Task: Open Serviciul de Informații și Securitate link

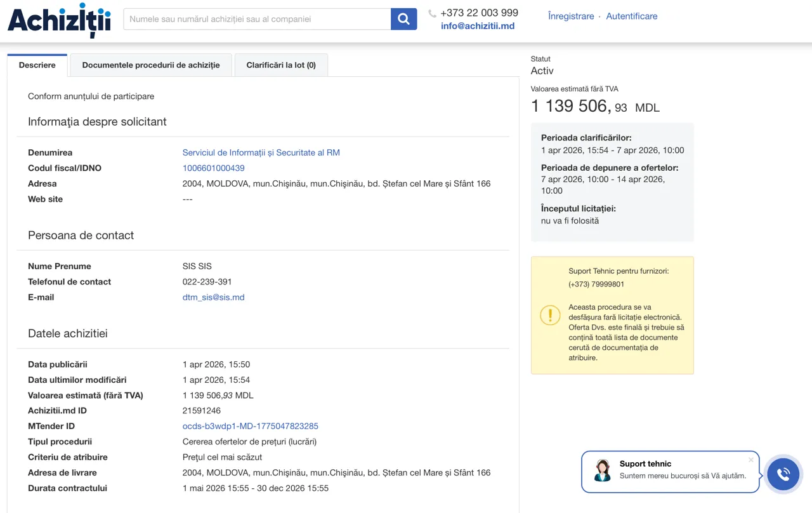Action: tap(261, 152)
